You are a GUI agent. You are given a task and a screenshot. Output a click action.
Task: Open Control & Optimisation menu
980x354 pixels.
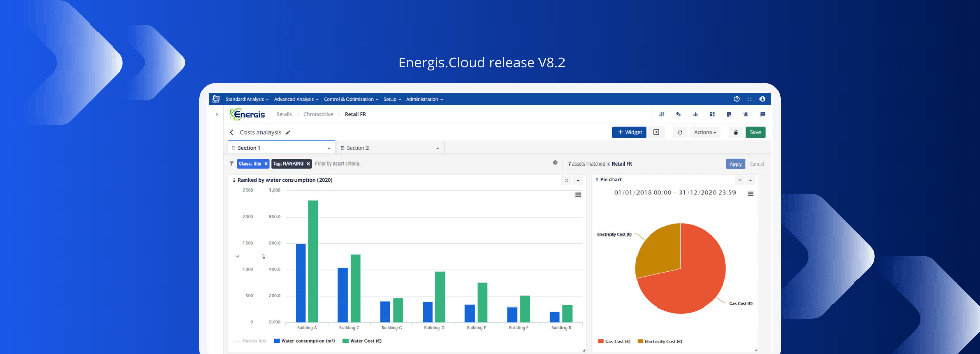coord(351,99)
